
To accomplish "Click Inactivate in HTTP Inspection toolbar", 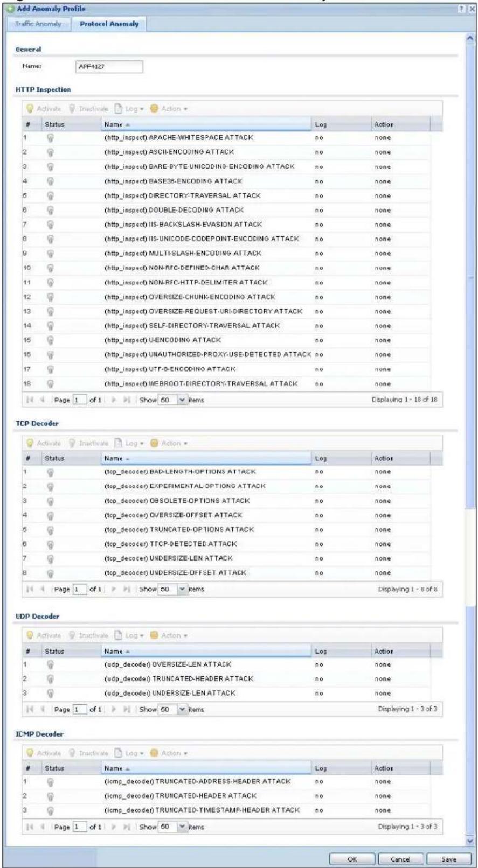I will tap(89, 109).
